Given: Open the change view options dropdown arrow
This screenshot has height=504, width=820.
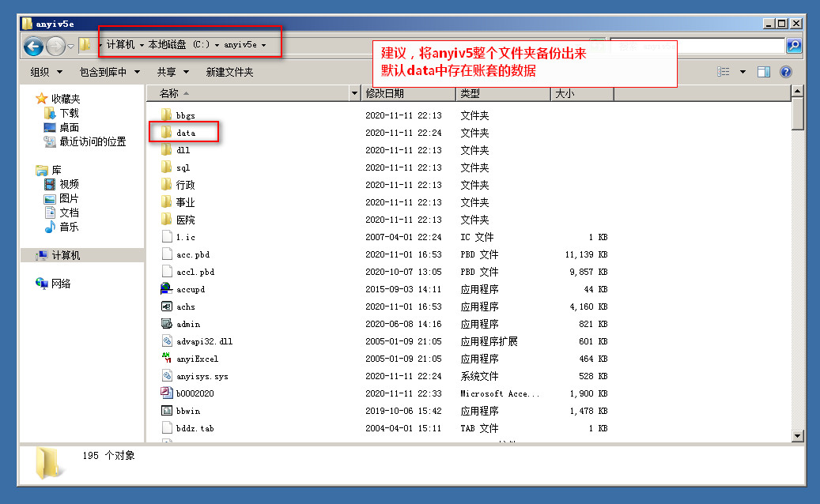Looking at the screenshot, I should coord(743,72).
